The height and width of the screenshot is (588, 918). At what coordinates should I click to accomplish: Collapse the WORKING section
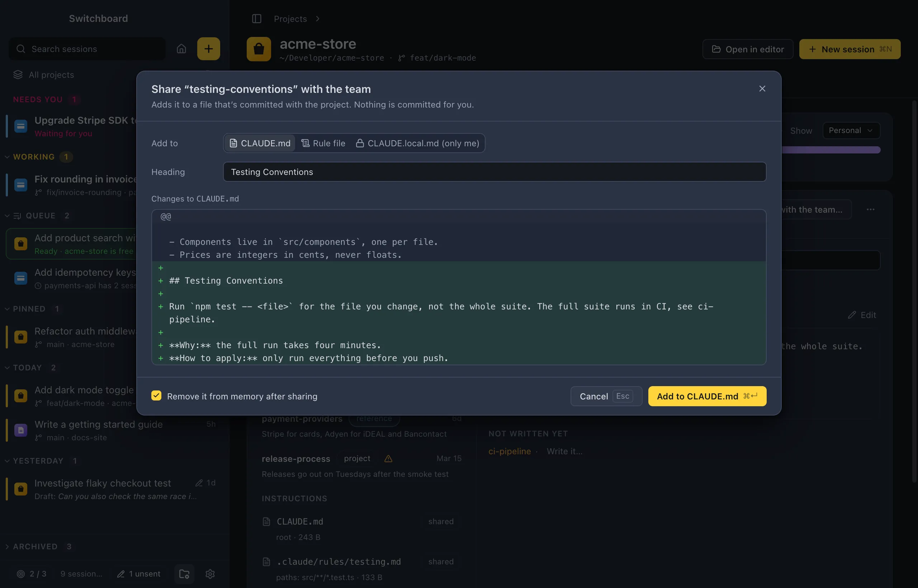coord(7,157)
